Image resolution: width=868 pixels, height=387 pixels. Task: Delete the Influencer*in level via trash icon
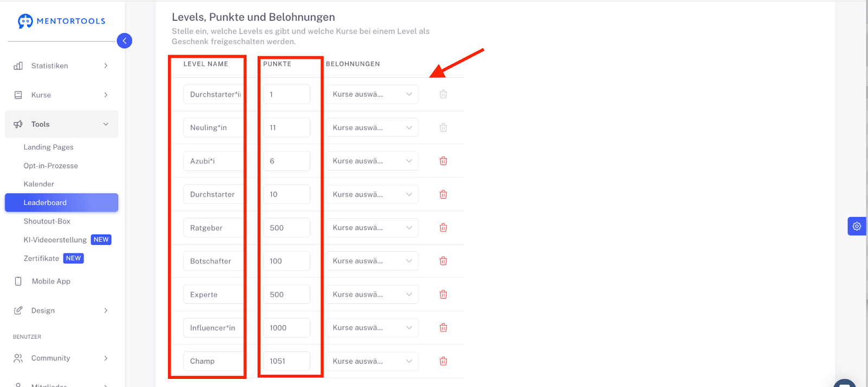point(443,328)
